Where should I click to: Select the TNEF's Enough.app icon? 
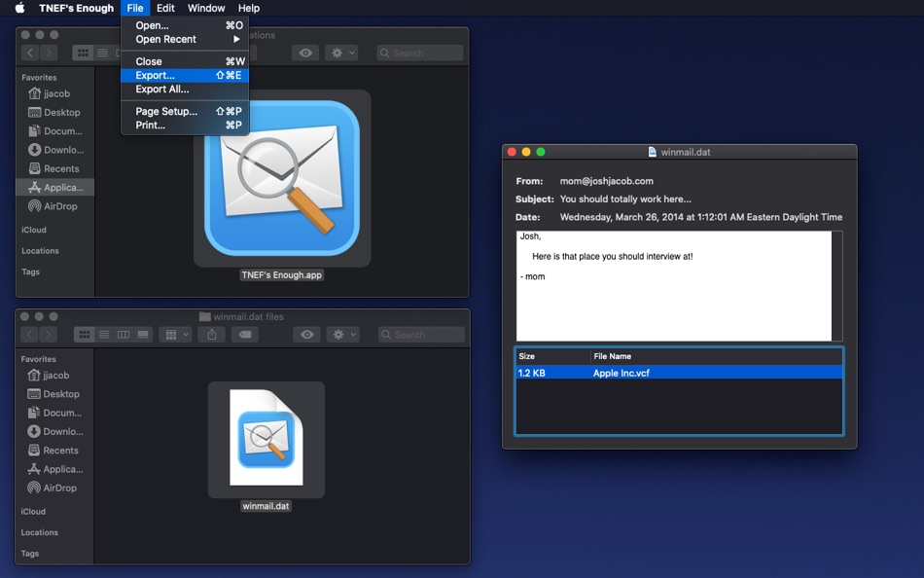(x=282, y=177)
